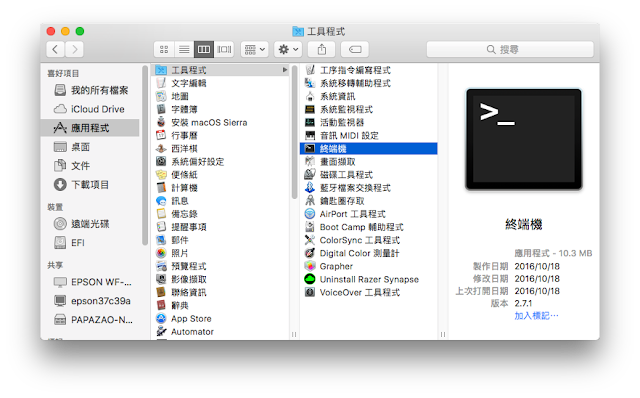Select the 磁碟工具程式 icon
This screenshot has width=640, height=398.
(310, 175)
